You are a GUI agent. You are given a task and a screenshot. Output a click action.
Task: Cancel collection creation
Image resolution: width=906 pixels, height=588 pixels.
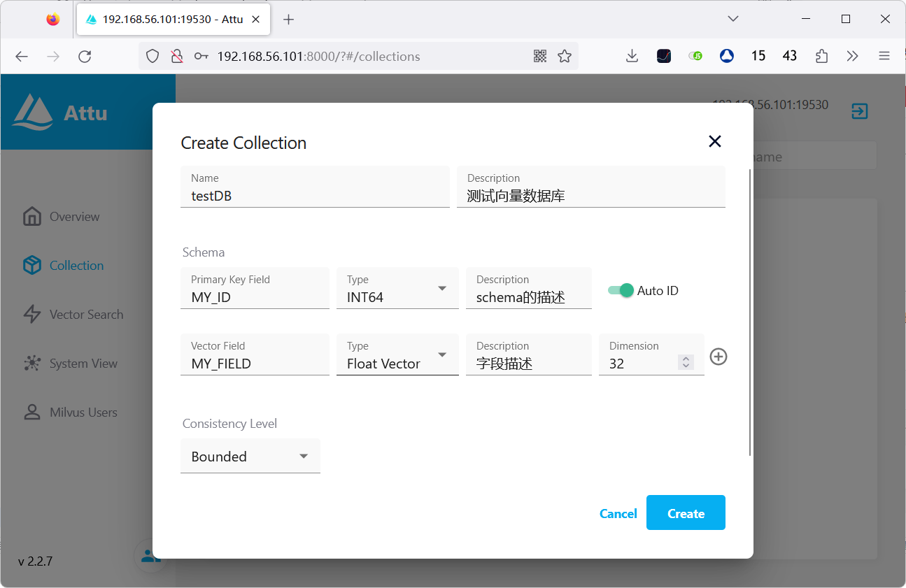[x=618, y=513]
